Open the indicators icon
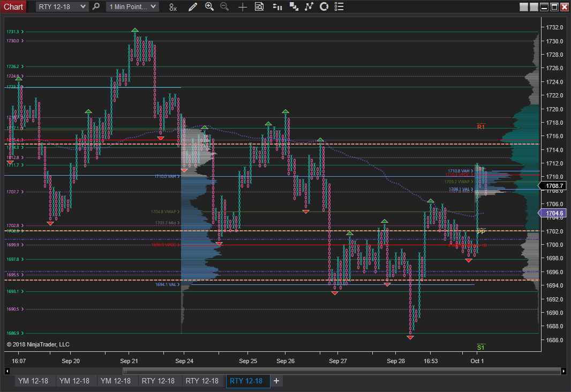 309,6
